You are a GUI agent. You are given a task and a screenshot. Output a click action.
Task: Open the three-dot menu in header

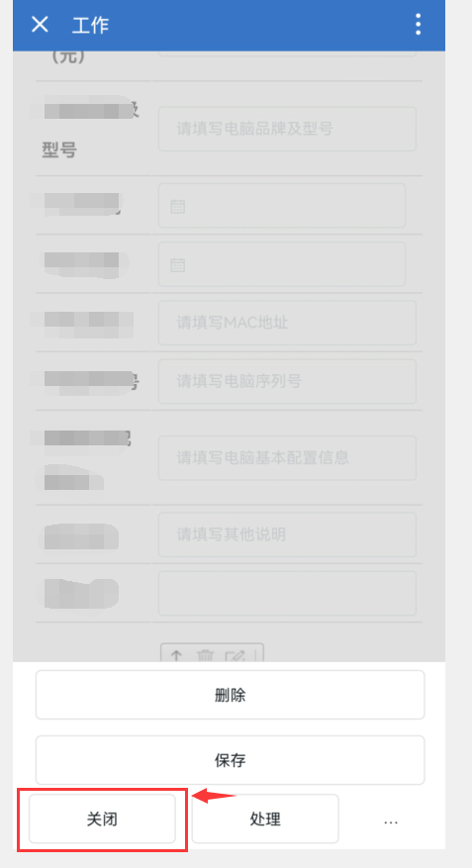418,25
